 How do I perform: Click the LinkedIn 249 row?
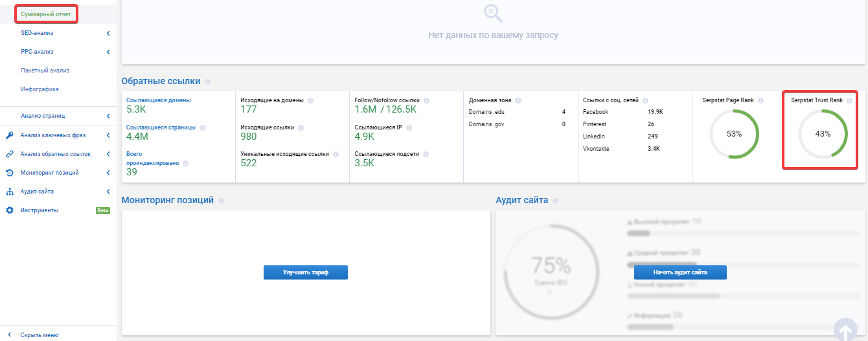(x=621, y=137)
